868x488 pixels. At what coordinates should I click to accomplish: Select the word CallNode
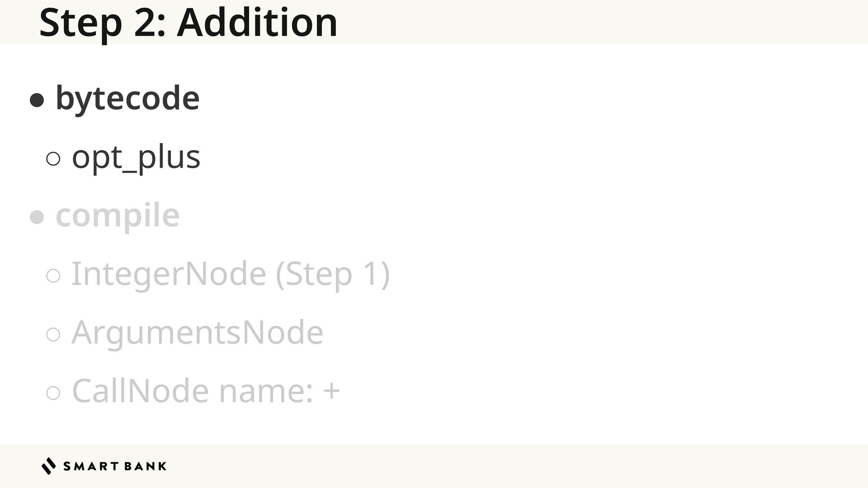[x=140, y=391]
